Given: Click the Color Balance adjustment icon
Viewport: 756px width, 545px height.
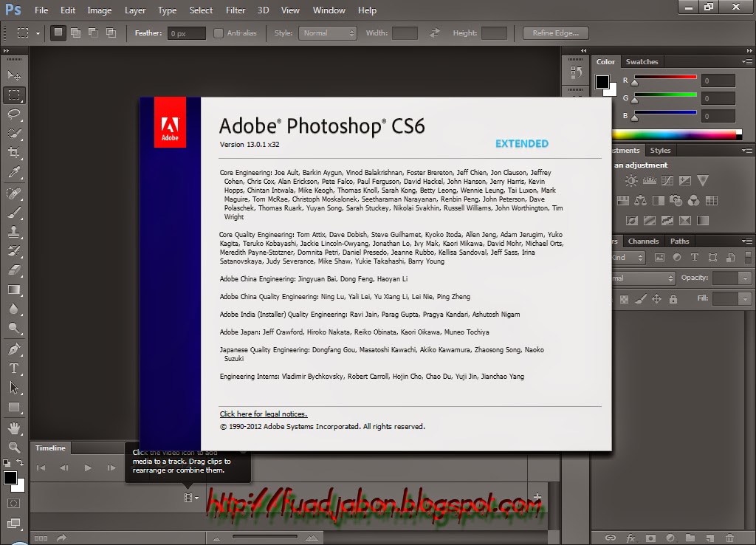Looking at the screenshot, I should 641,201.
